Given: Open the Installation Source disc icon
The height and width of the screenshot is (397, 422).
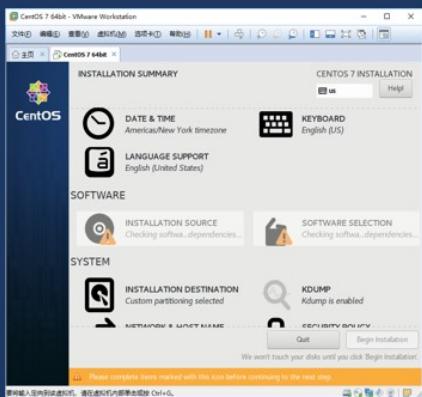Looking at the screenshot, I should tap(100, 229).
